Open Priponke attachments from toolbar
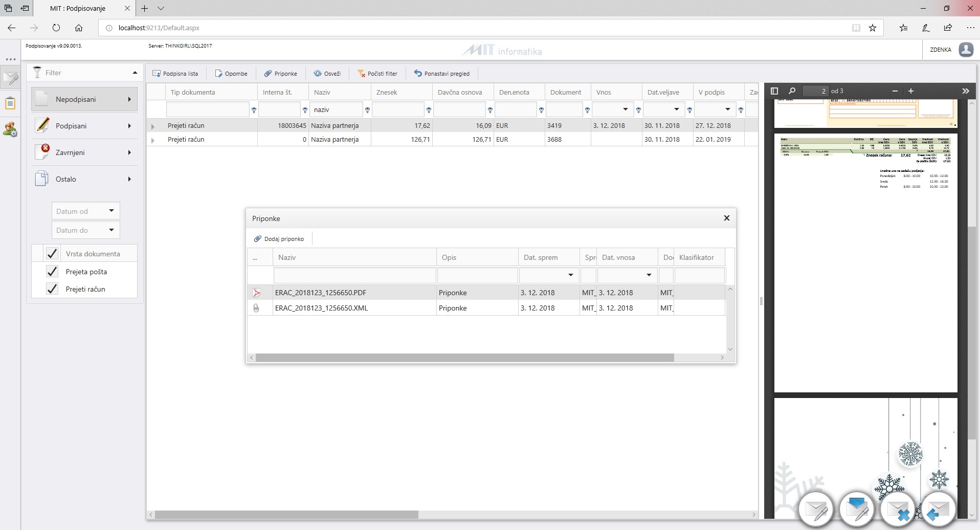The image size is (980, 530). point(280,74)
